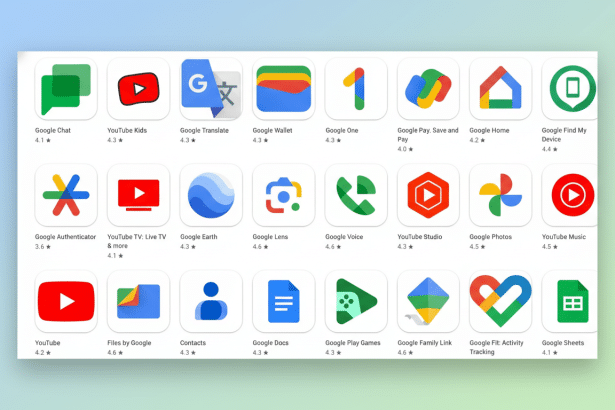
Task: Click the "Google Chat" title text
Action: tap(53, 130)
